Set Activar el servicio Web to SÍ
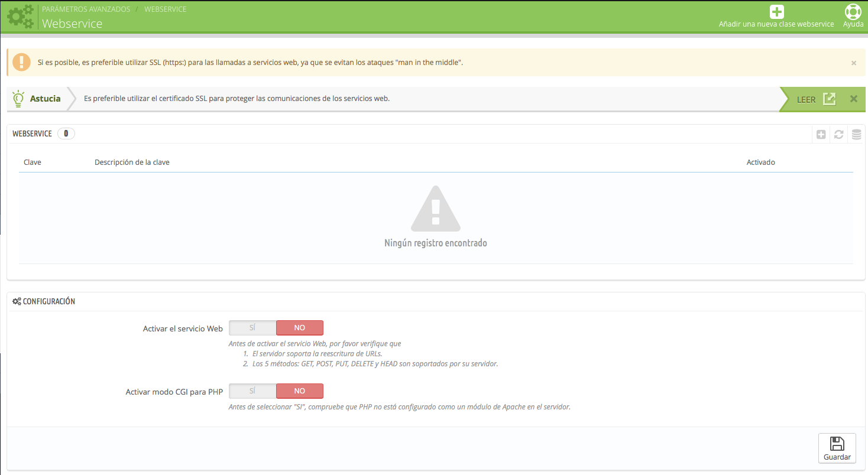The height and width of the screenshot is (475, 868). (x=252, y=328)
